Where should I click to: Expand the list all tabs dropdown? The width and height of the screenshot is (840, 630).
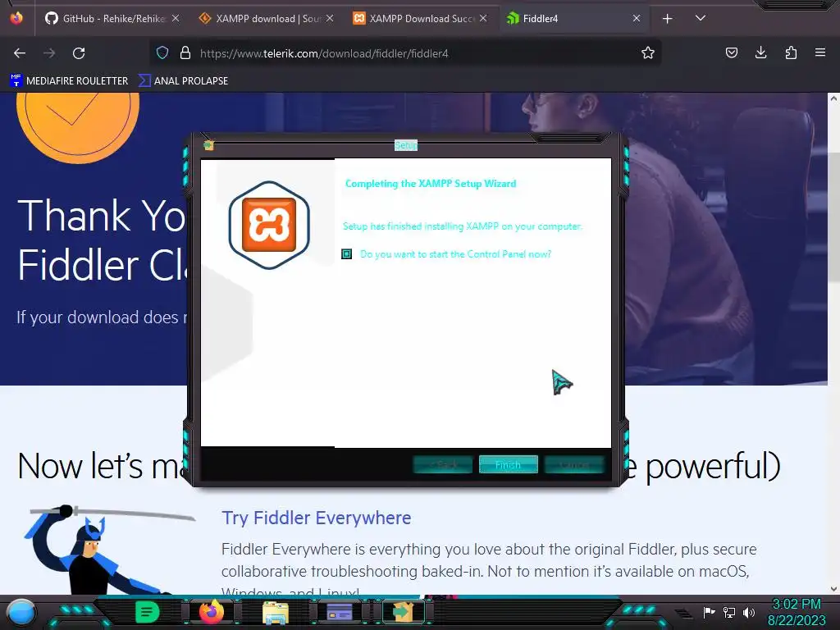pos(701,18)
